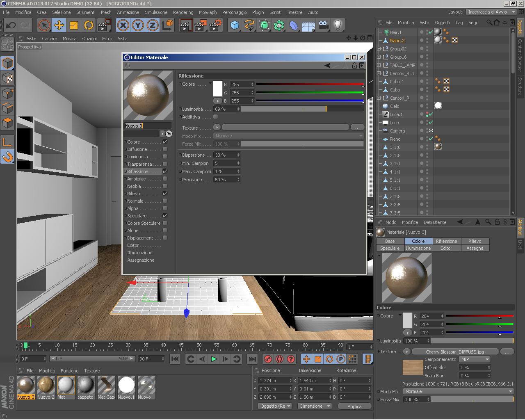Screen dimensions: 525x420
Task: Go to the end of the timeline
Action: coord(252,359)
